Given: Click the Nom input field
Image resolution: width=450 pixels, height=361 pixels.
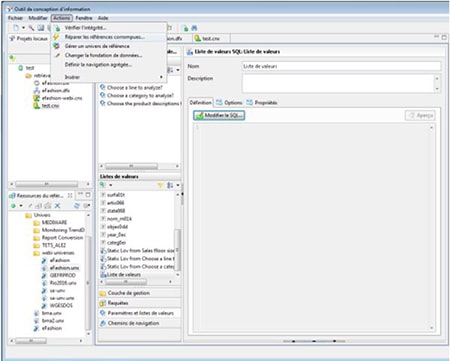Looking at the screenshot, I should (341, 66).
